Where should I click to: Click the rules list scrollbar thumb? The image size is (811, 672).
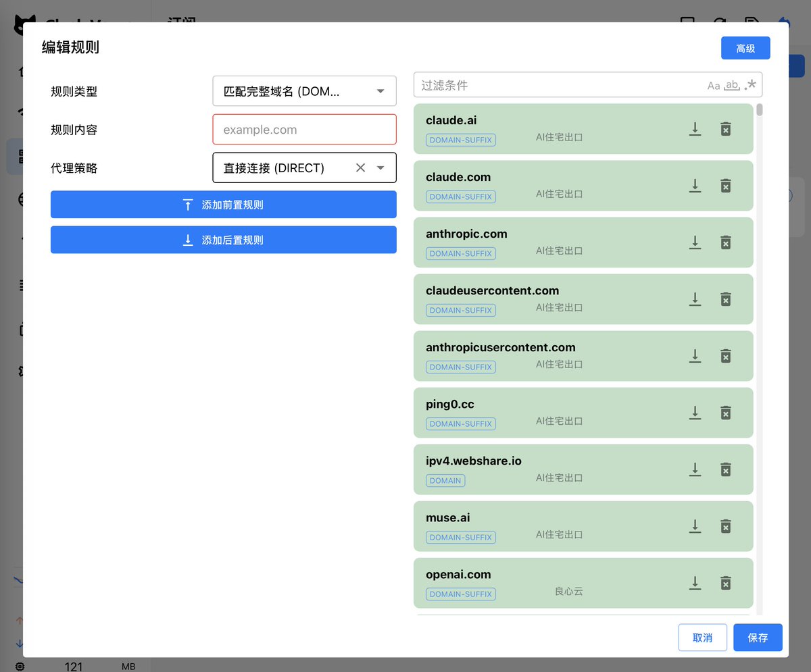pos(760,109)
